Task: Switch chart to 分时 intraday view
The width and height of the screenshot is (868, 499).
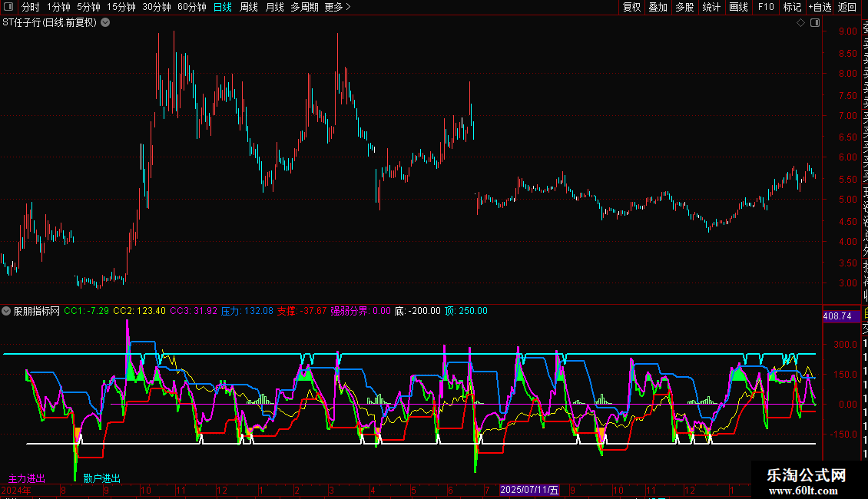Action: 30,7
